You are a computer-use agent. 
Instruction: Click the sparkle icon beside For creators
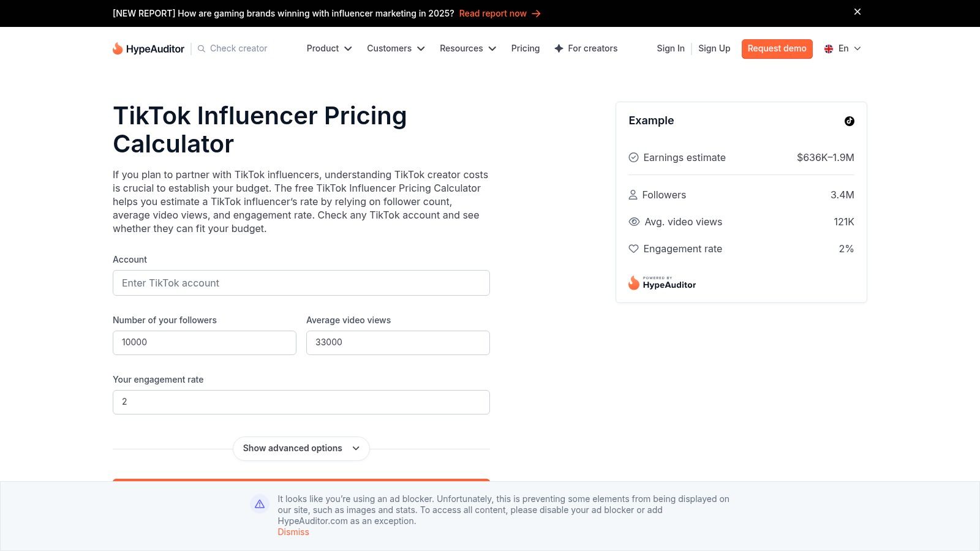pos(559,48)
